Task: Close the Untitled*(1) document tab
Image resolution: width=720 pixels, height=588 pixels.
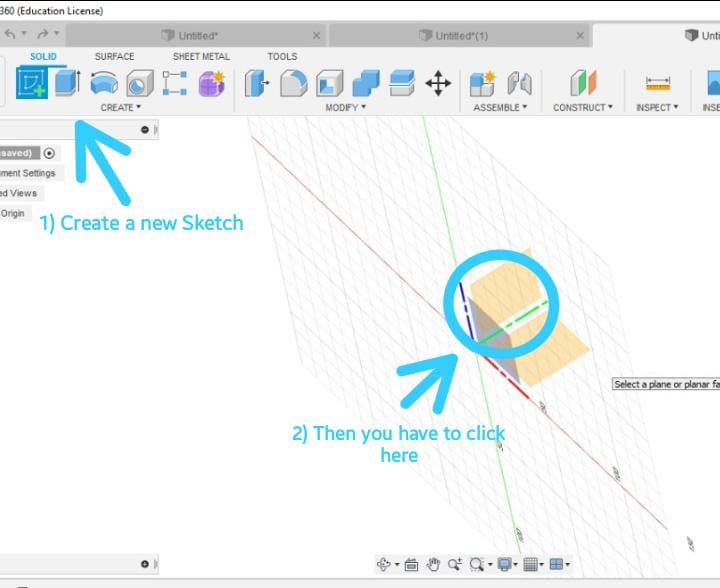Action: coord(580,35)
